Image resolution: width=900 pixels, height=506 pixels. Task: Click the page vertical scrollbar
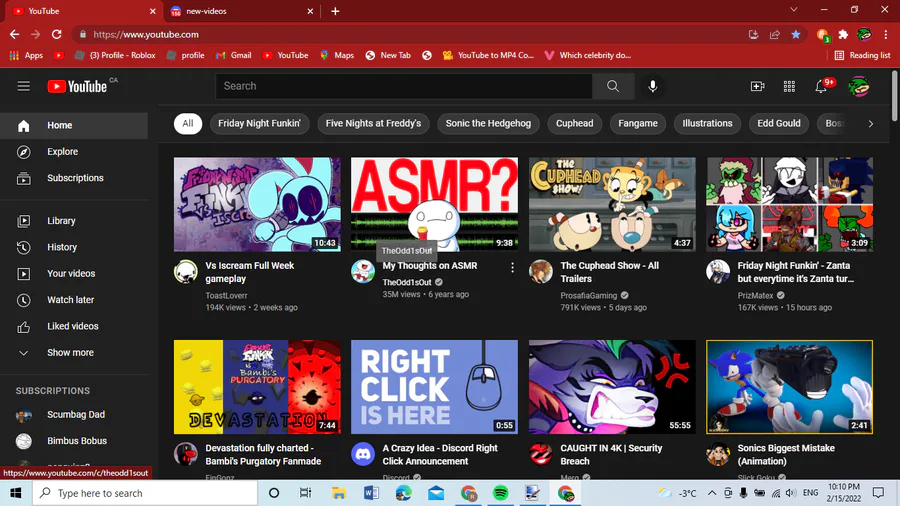[x=895, y=95]
